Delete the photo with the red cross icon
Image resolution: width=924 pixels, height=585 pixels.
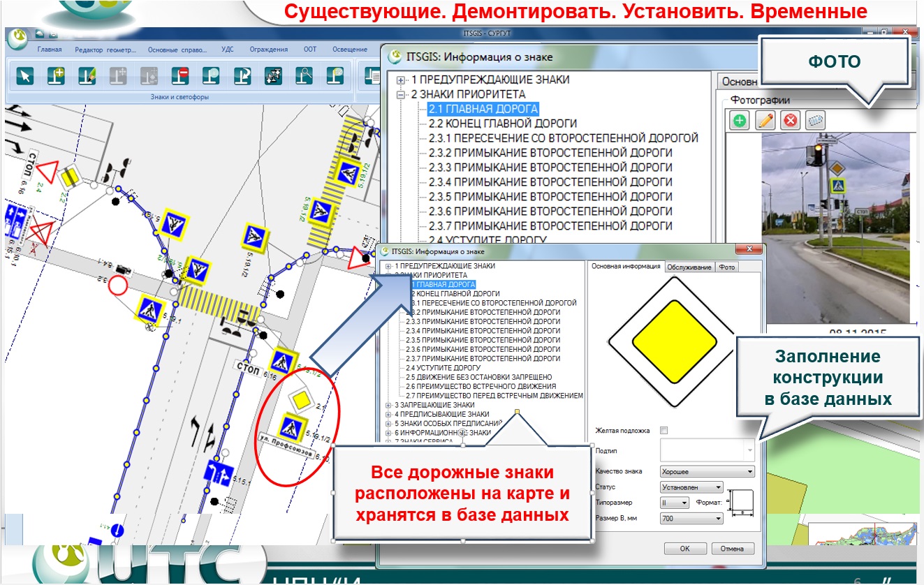pyautogui.click(x=791, y=121)
